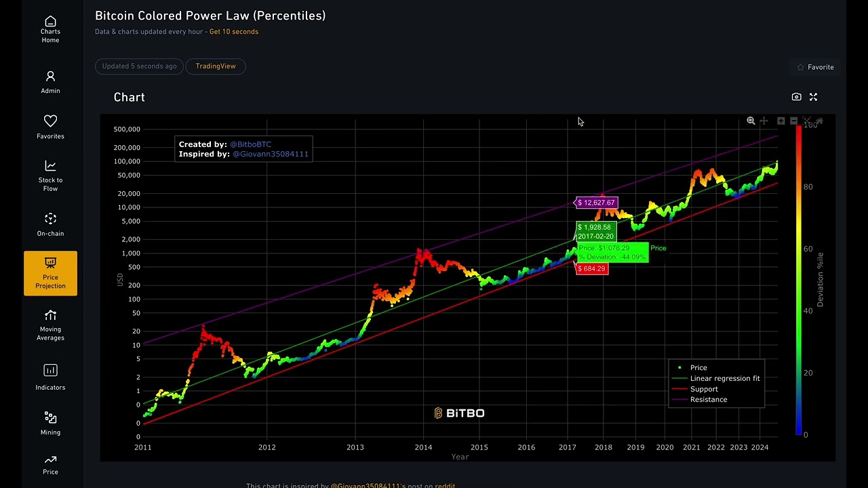This screenshot has width=868, height=488.
Task: Click the 100,000 y-axis label
Action: (x=128, y=161)
